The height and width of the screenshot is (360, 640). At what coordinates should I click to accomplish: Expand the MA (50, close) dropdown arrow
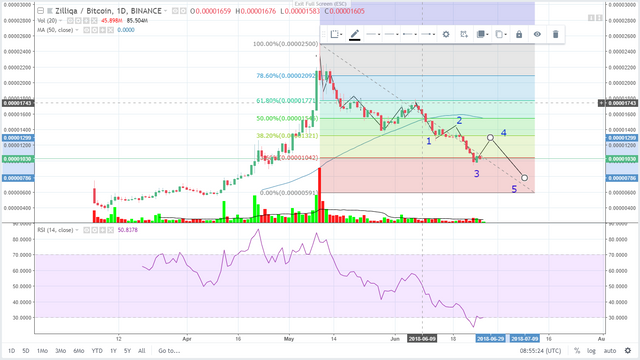[x=77, y=30]
